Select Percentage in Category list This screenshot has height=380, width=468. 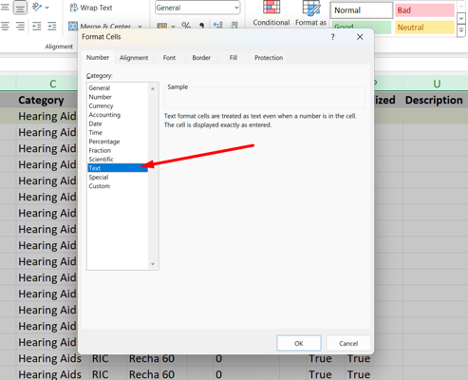click(118, 141)
